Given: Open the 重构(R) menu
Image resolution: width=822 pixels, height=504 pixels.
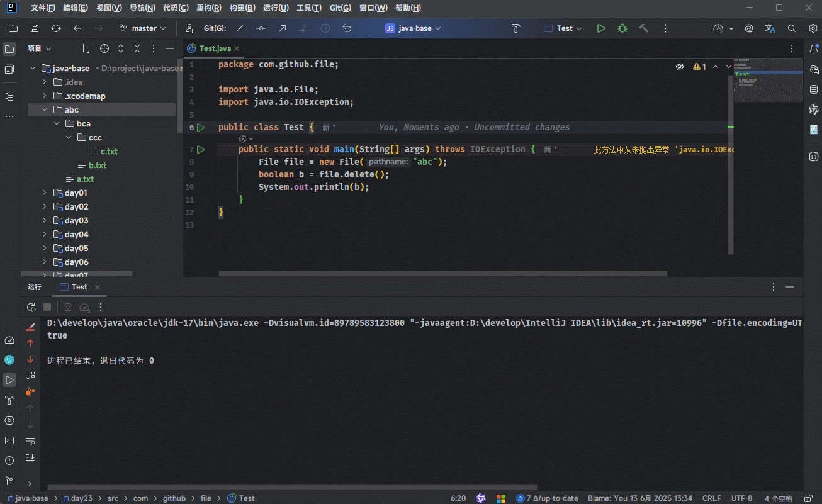Looking at the screenshot, I should [208, 8].
